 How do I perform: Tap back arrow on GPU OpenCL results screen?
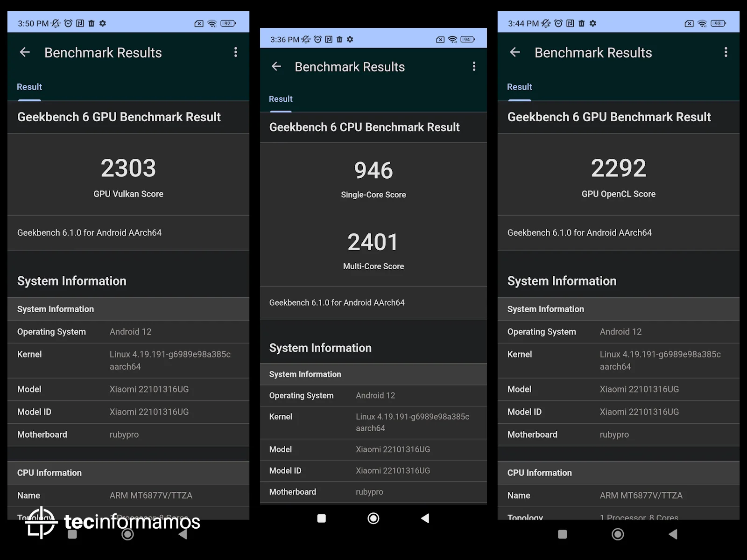coord(515,52)
